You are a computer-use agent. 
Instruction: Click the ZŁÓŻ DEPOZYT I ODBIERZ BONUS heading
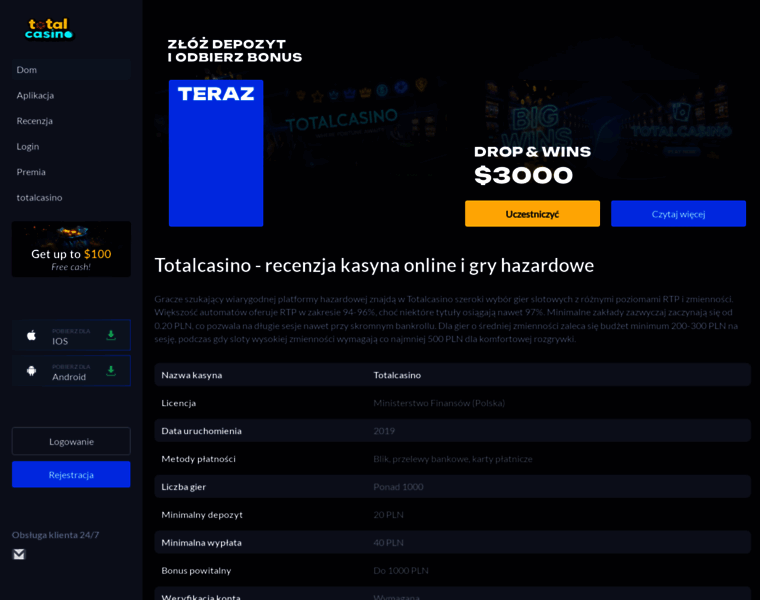pyautogui.click(x=235, y=50)
